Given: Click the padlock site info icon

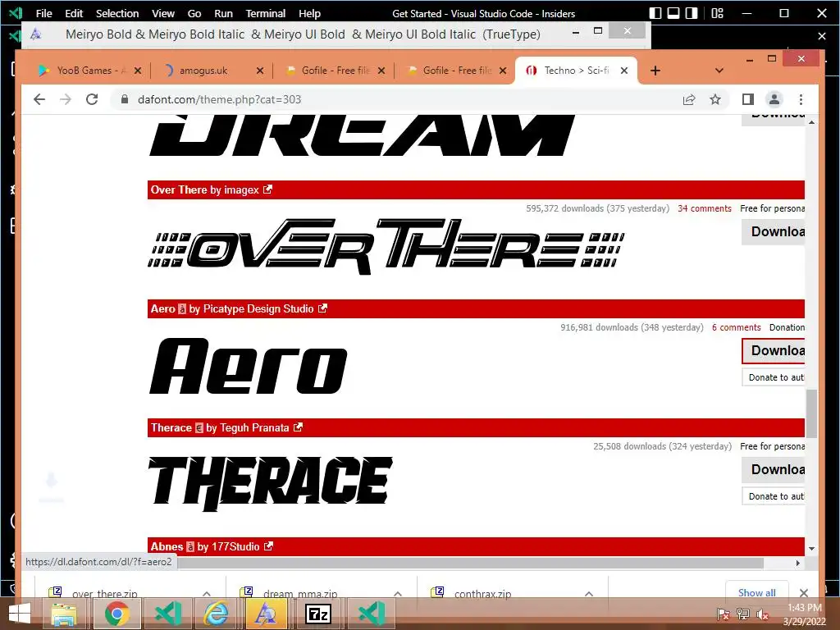Looking at the screenshot, I should click(125, 99).
